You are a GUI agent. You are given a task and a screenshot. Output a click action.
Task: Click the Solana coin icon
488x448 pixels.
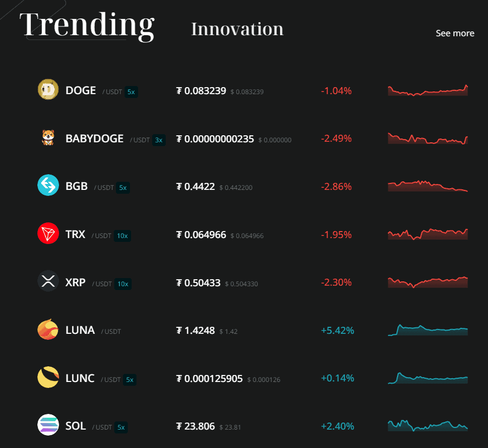48,426
